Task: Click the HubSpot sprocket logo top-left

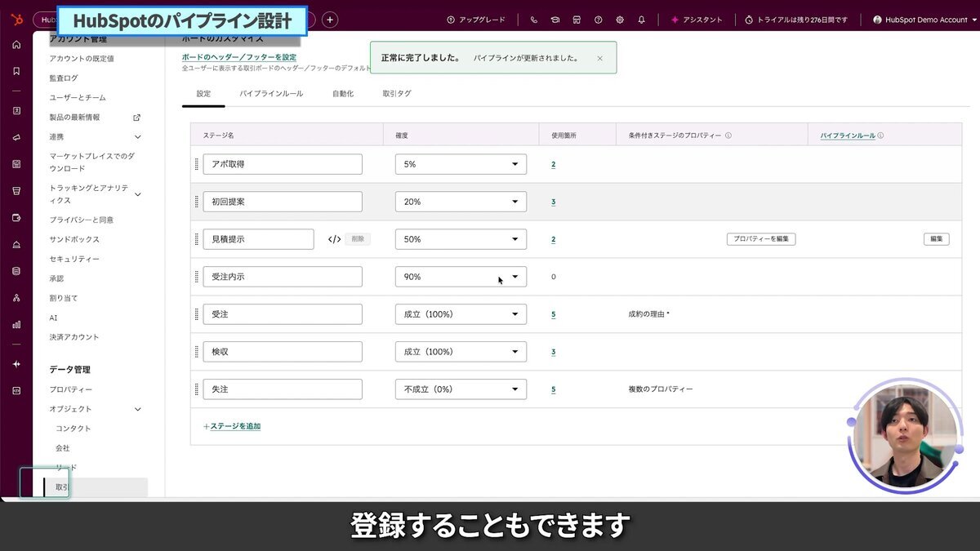Action: click(x=16, y=20)
